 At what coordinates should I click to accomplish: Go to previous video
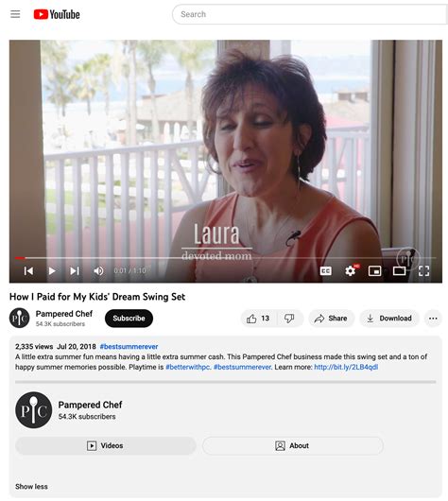coord(28,271)
